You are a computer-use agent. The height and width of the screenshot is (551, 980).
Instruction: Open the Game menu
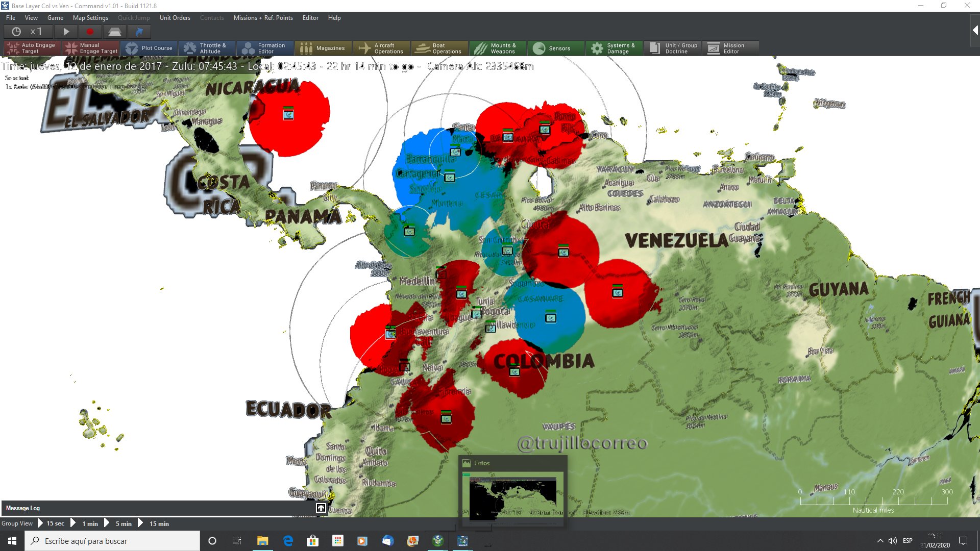[x=55, y=17]
